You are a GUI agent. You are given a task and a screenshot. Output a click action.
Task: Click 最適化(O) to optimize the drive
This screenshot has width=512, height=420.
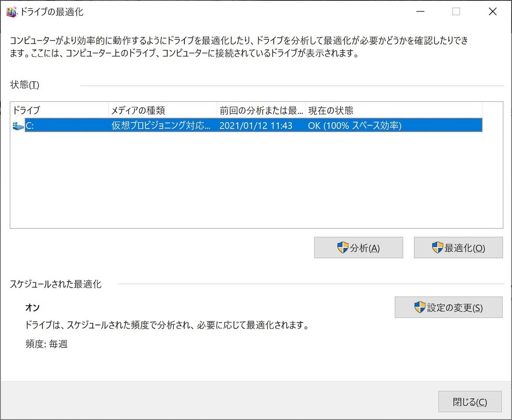click(x=458, y=247)
